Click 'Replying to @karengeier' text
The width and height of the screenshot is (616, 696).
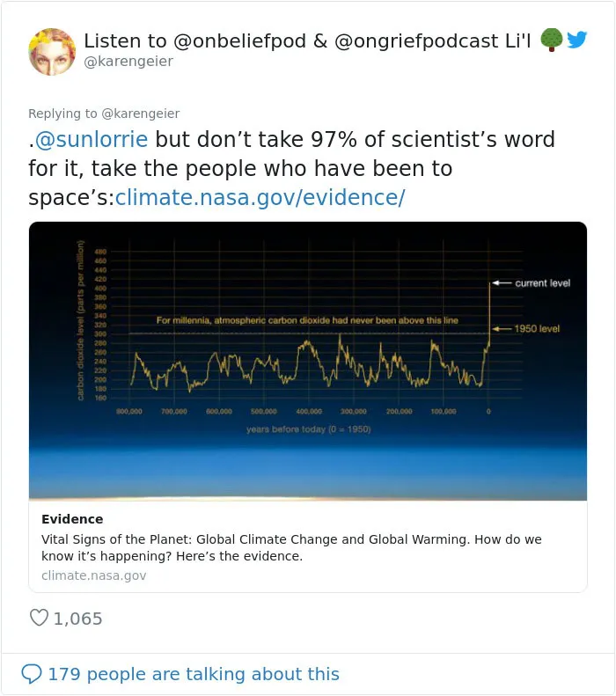(104, 114)
